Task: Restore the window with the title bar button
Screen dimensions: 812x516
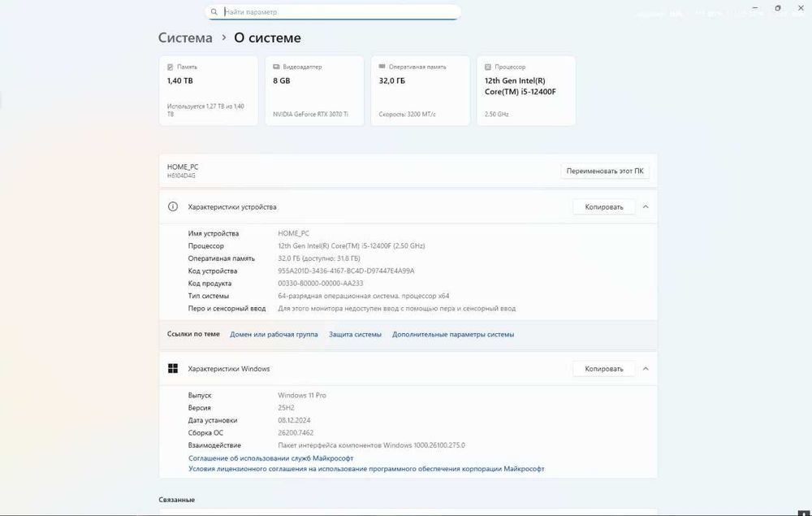Action: (x=777, y=8)
